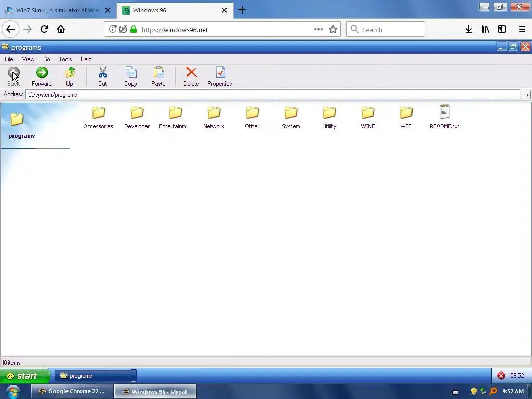Screen dimensions: 532x399
Task: Select the Utility folder
Action: click(329, 117)
